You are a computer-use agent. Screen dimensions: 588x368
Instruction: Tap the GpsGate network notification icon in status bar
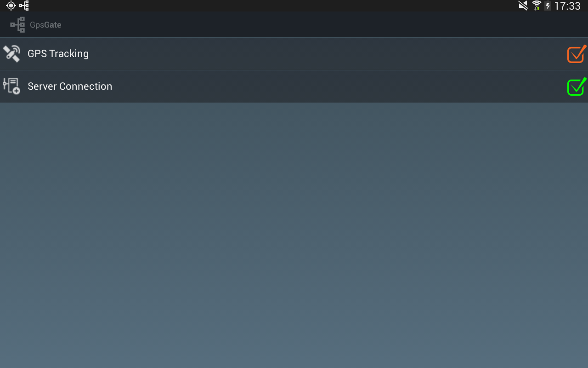[x=24, y=6]
